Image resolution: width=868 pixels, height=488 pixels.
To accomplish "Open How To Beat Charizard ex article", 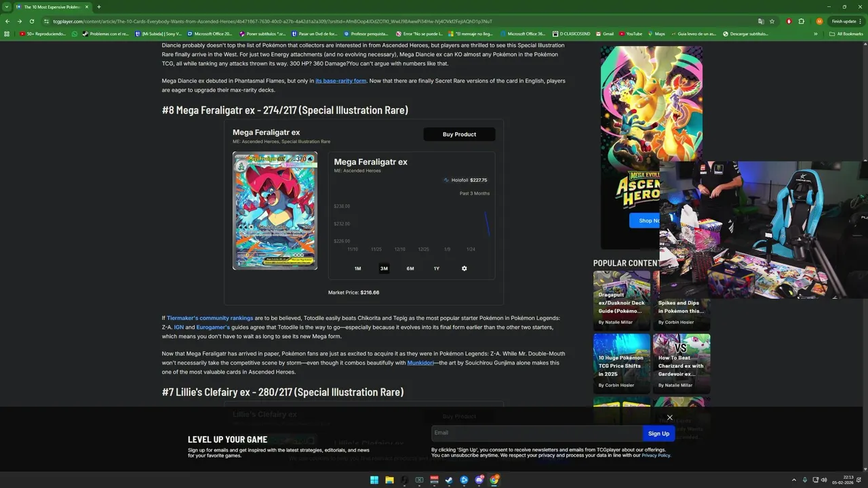I will click(x=682, y=363).
